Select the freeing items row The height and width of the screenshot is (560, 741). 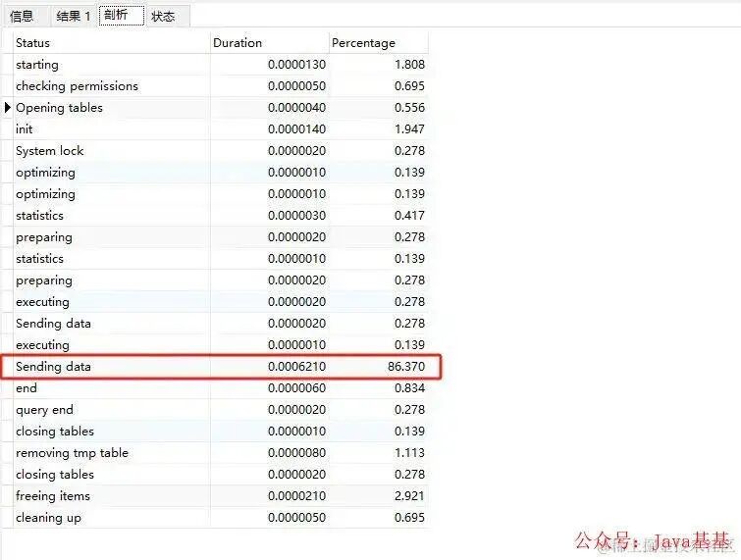[221, 496]
